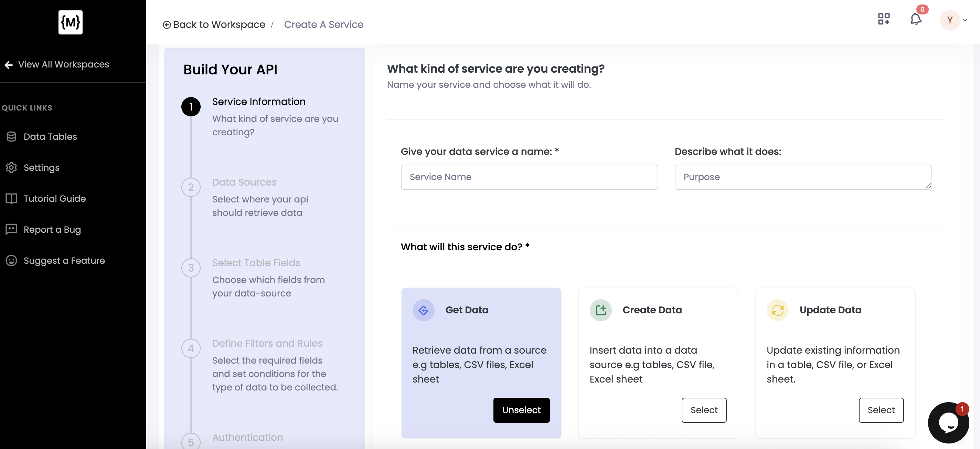Select the Create Data service option
Viewport: 980px width, 449px height.
coord(703,410)
